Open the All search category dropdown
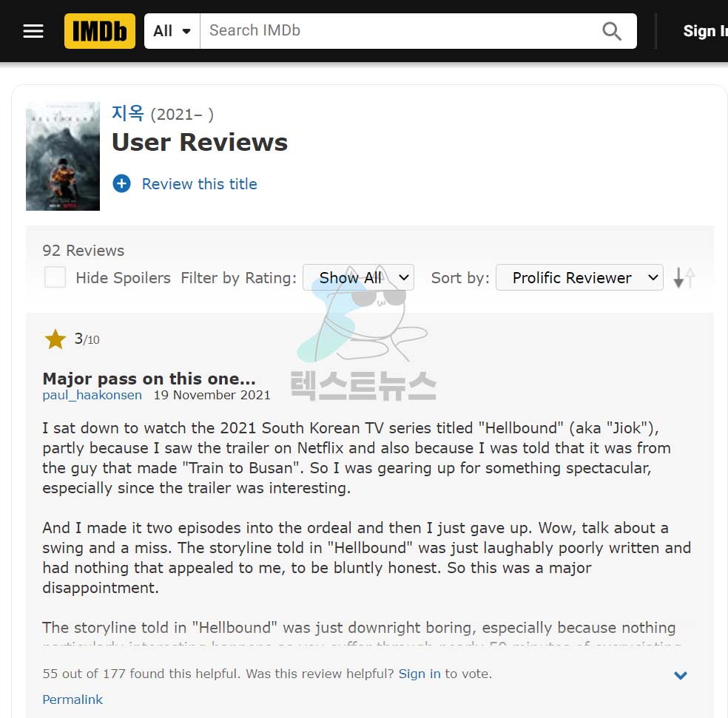 coord(172,31)
